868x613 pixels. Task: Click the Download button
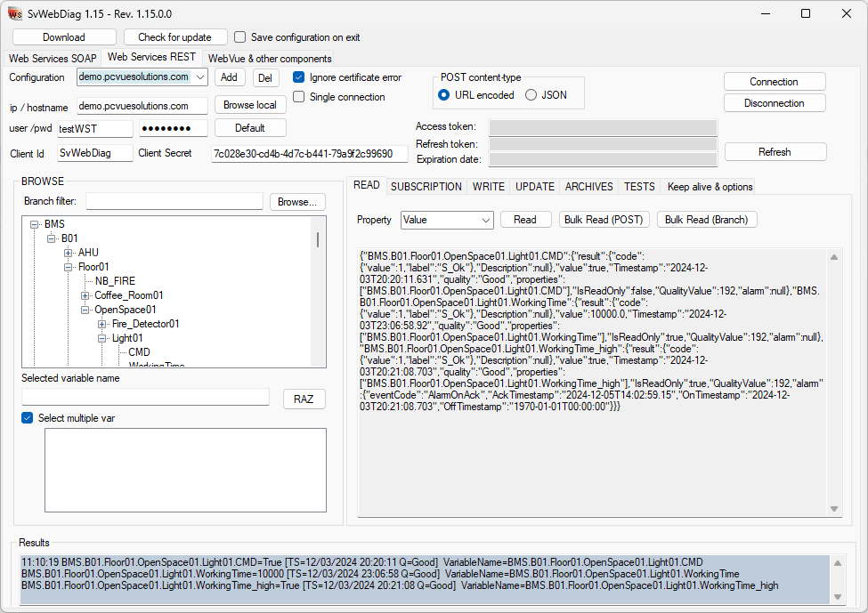coord(64,37)
